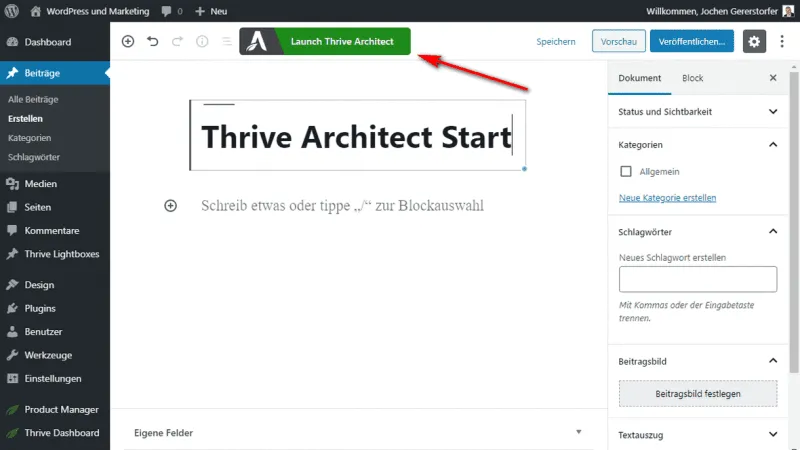Open Kategorien submenu item
800x450 pixels.
coord(30,138)
